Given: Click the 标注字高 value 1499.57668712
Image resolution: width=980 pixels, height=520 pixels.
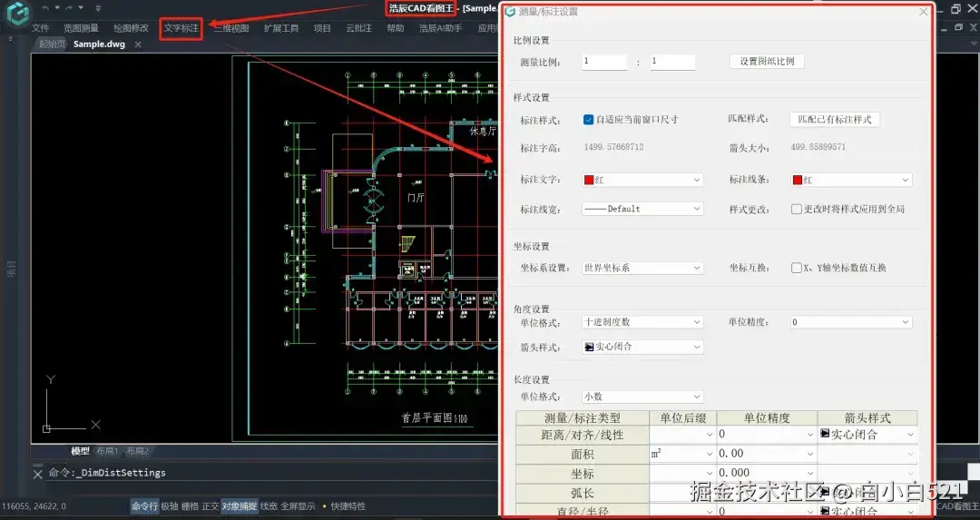Looking at the screenshot, I should [613, 148].
